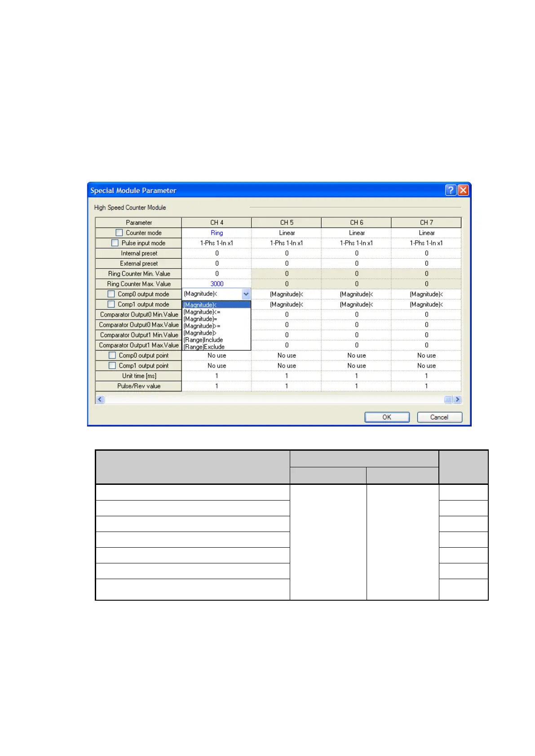
Task: Pick (Magnitude)= from the dropdown list
Action: click(217, 319)
